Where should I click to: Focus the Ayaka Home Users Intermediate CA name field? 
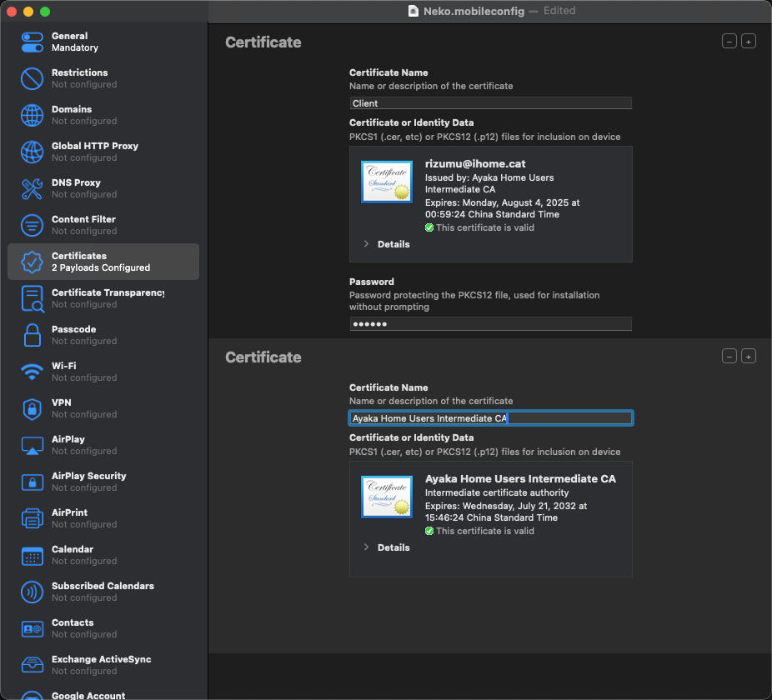tap(490, 418)
